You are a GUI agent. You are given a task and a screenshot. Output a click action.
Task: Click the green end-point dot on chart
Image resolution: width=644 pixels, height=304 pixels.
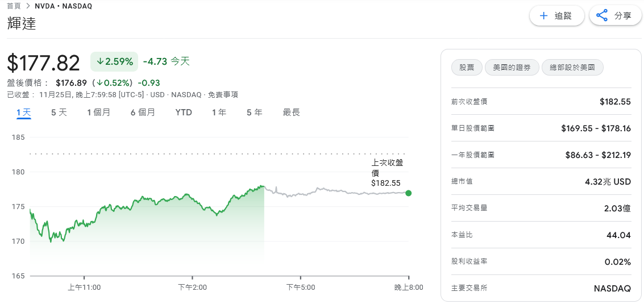point(408,193)
